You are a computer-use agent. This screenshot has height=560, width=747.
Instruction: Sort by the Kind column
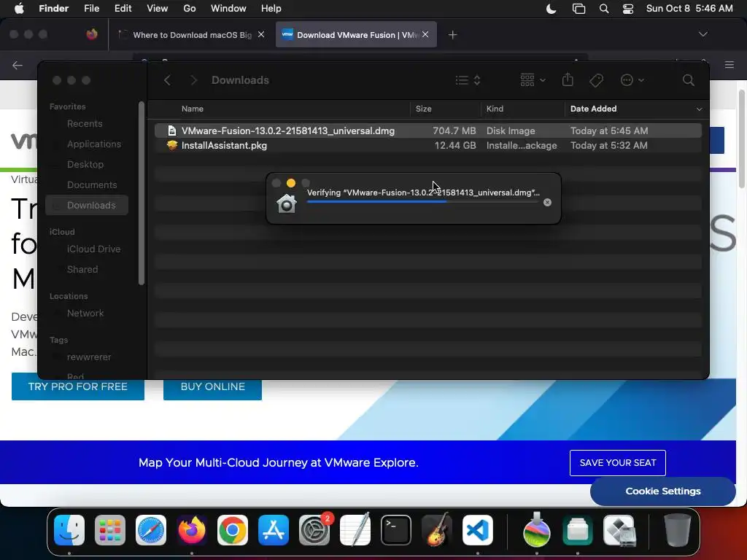pyautogui.click(x=495, y=109)
